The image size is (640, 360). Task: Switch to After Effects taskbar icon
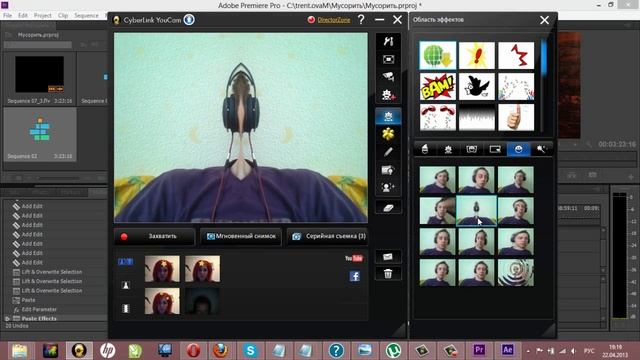click(x=507, y=350)
